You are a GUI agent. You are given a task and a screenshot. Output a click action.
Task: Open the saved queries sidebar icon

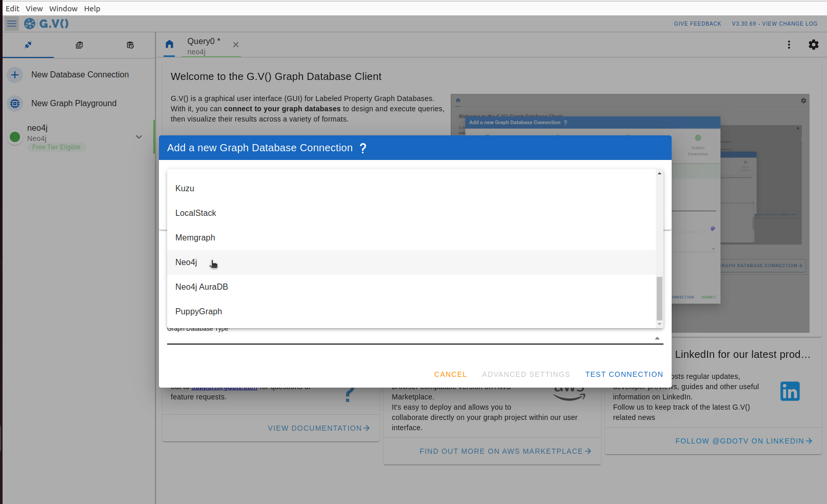click(x=79, y=45)
